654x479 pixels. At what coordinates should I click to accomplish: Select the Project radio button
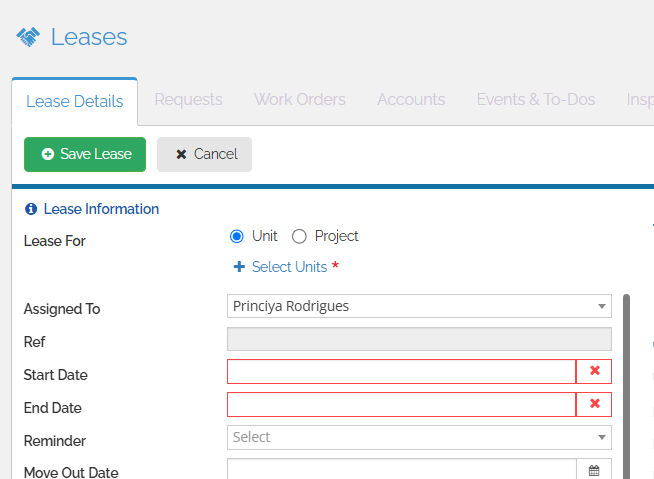(299, 237)
